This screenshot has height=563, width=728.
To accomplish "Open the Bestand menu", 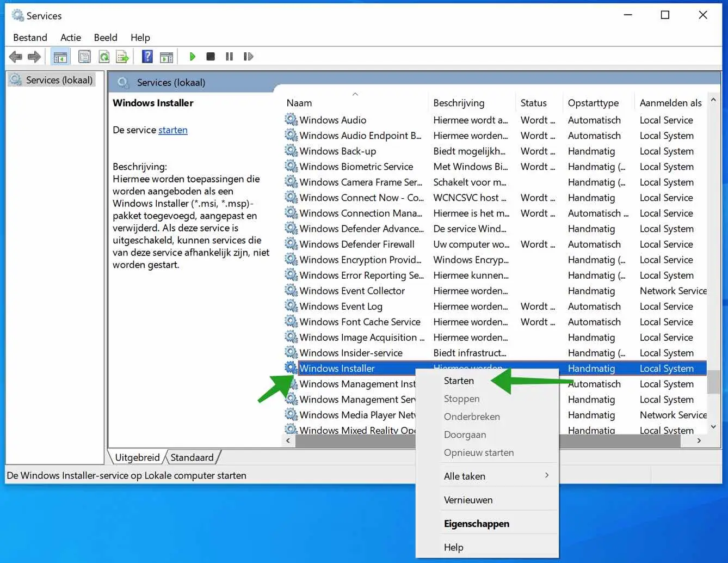I will [x=30, y=38].
